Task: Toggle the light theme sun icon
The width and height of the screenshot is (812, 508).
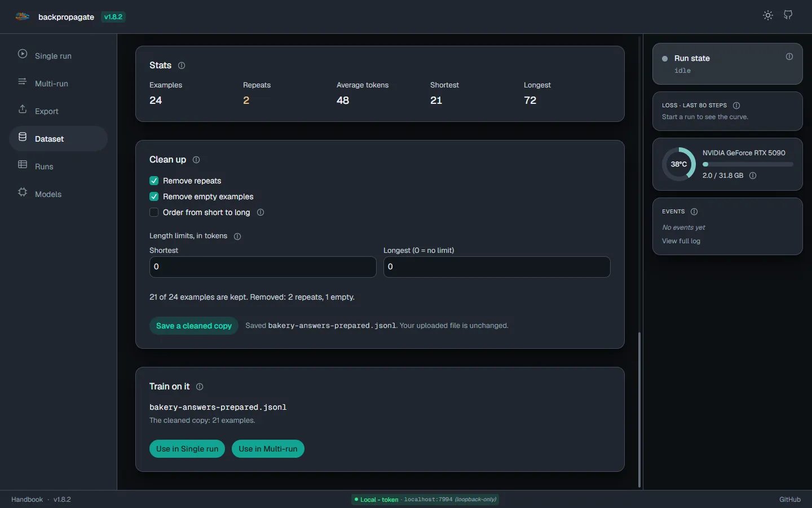Action: point(768,15)
